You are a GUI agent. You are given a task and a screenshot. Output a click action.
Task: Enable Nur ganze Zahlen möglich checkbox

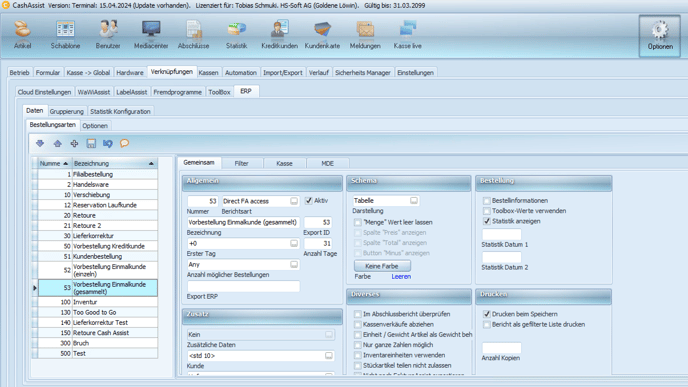point(358,345)
